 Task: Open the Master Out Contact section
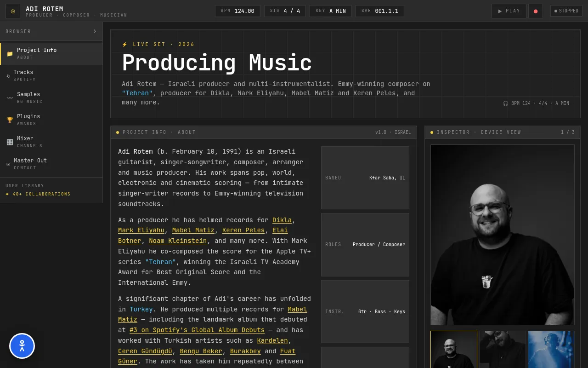tap(51, 164)
